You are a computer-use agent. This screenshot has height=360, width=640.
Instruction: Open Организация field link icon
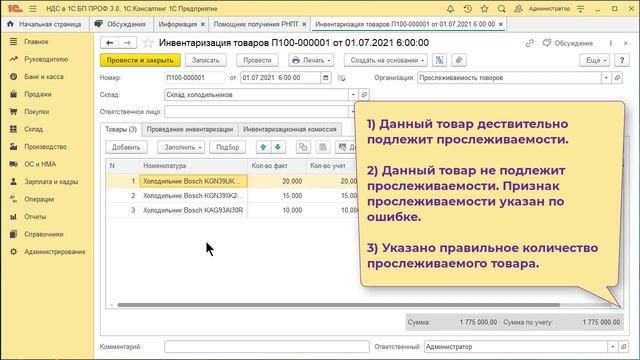click(x=617, y=78)
